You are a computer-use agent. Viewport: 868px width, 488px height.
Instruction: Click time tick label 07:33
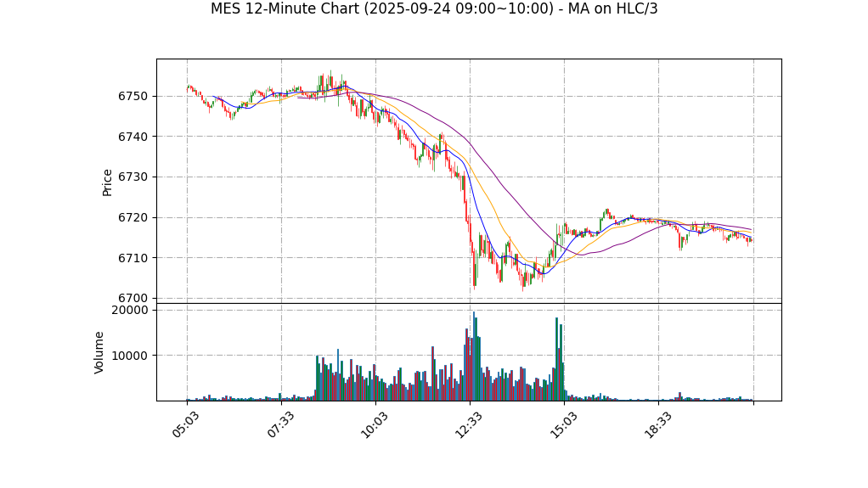[x=280, y=425]
